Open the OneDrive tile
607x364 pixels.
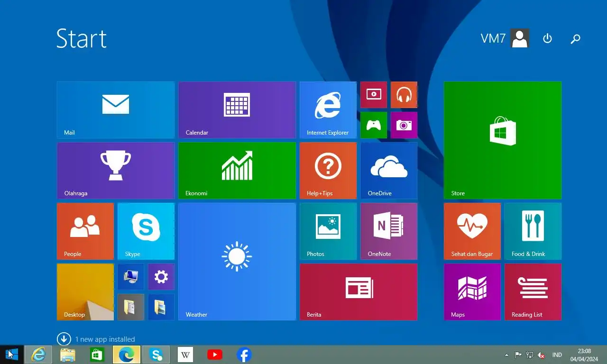click(389, 171)
